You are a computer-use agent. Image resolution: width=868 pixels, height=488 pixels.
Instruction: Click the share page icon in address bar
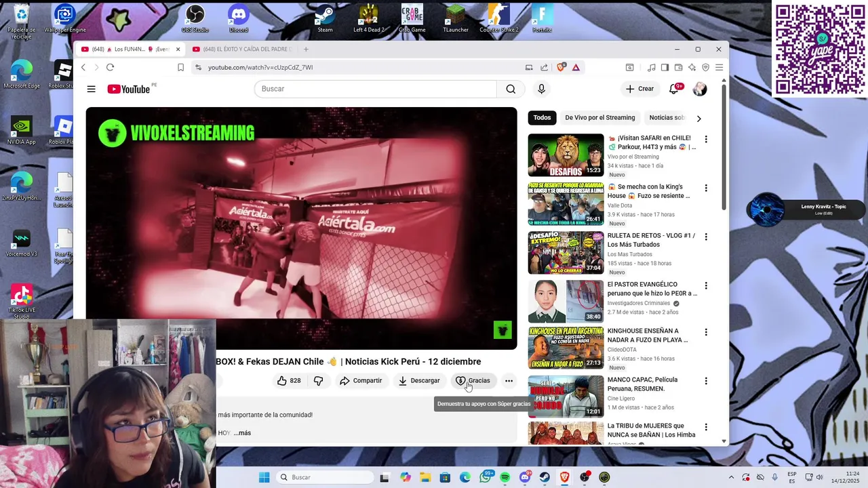544,67
